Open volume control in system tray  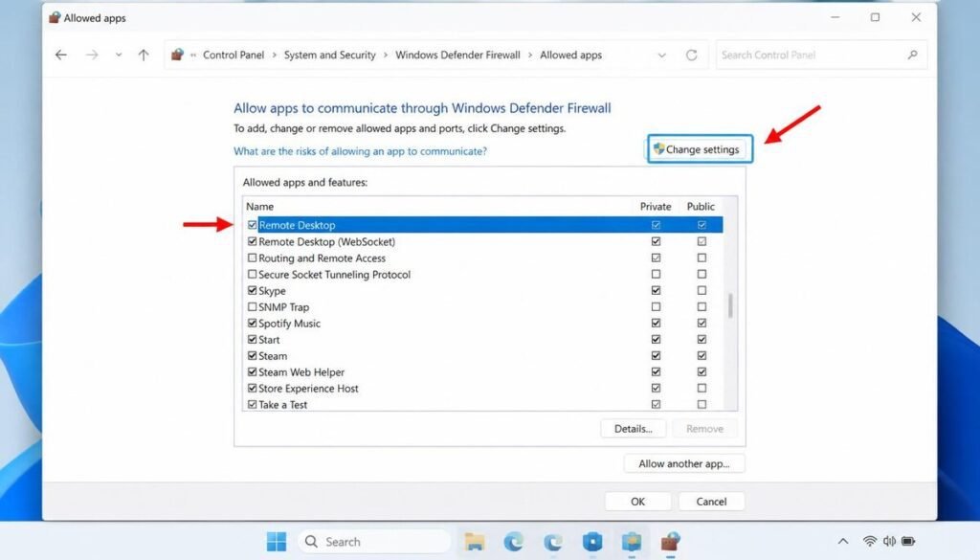click(889, 541)
